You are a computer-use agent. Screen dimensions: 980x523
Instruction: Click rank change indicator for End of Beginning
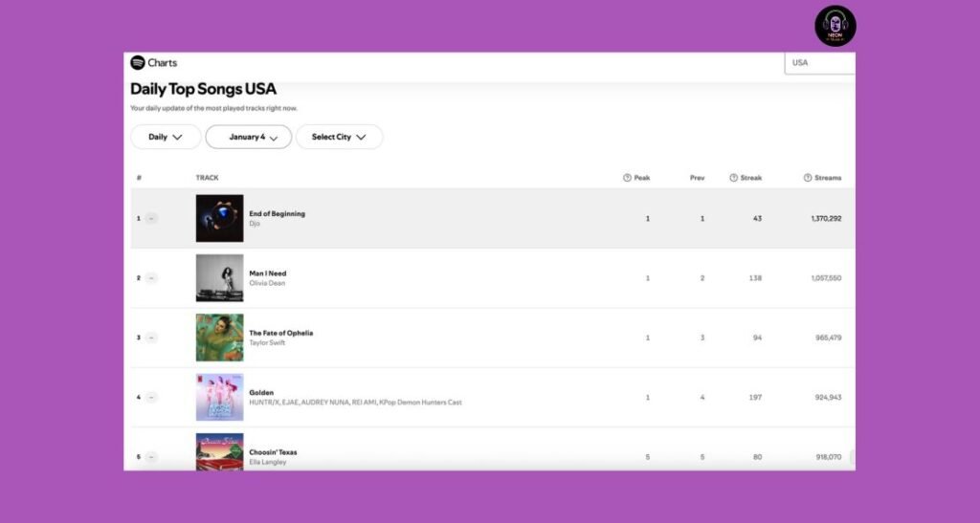point(152,218)
